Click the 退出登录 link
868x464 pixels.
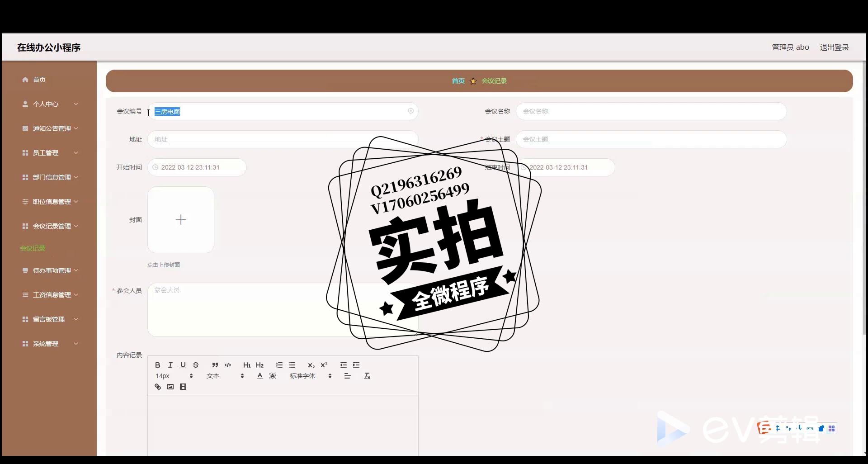point(834,47)
